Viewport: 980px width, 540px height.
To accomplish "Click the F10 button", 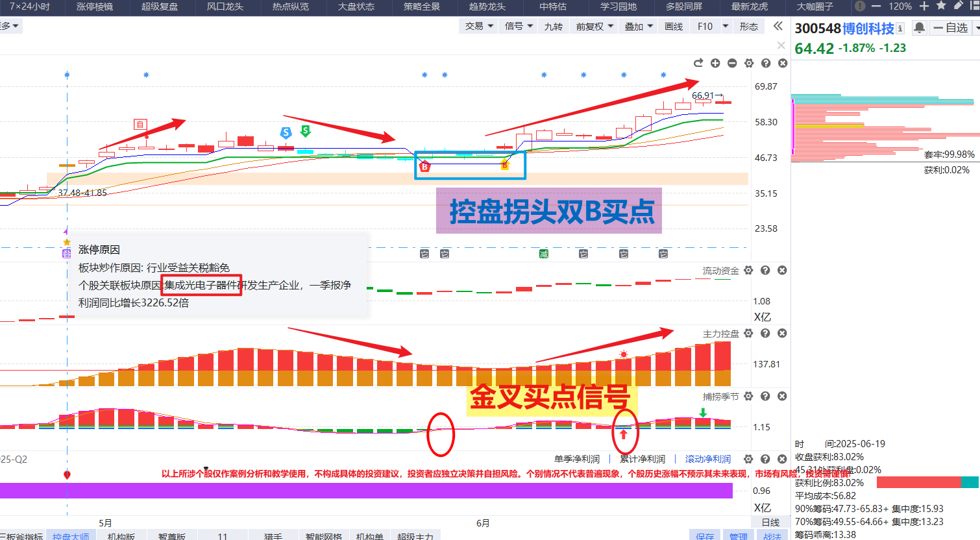I will click(705, 27).
